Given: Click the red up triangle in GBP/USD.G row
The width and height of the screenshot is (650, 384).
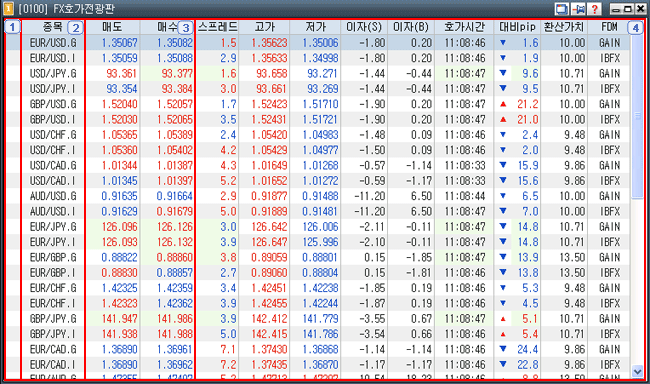Looking at the screenshot, I should click(503, 104).
